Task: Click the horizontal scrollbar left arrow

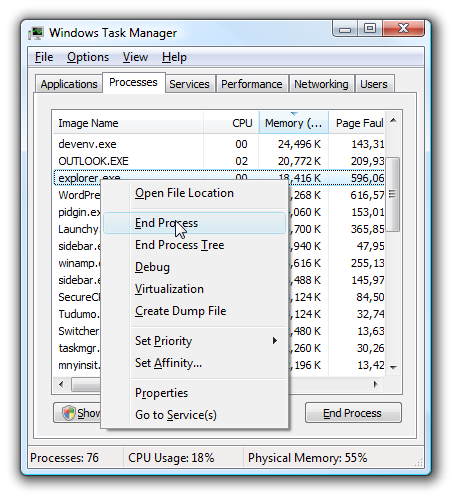Action: [61, 384]
